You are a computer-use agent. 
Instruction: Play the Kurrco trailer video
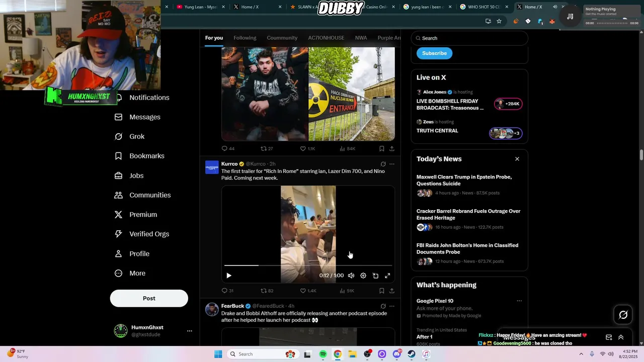[x=229, y=276]
